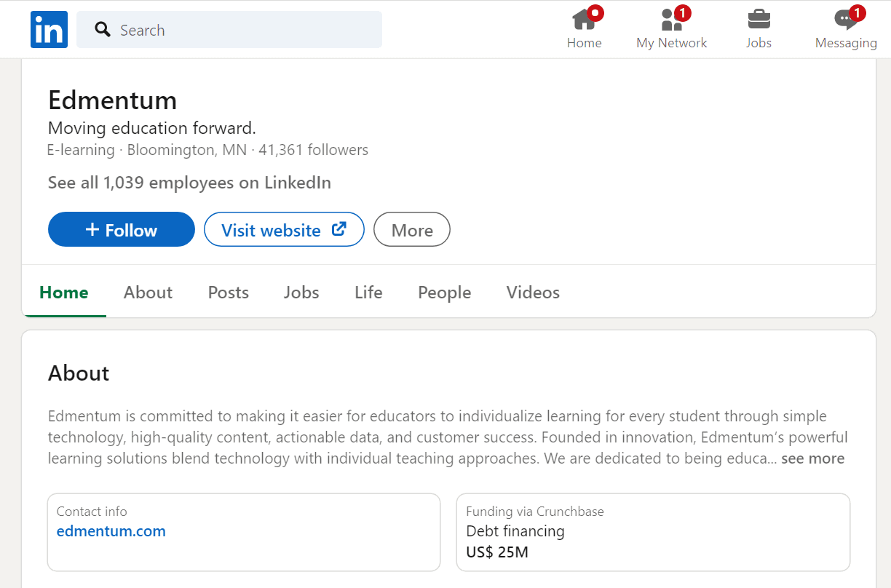Click the My Network label in navigation

[x=671, y=43]
